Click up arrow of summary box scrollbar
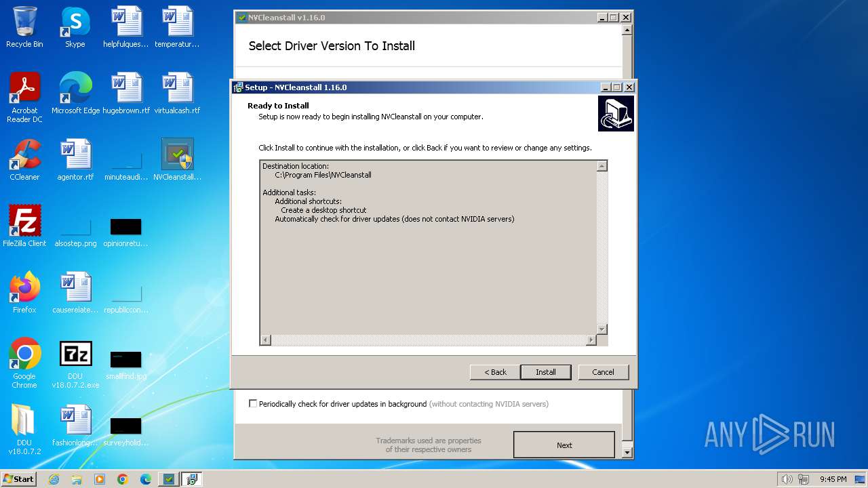The width and height of the screenshot is (868, 488). point(601,166)
